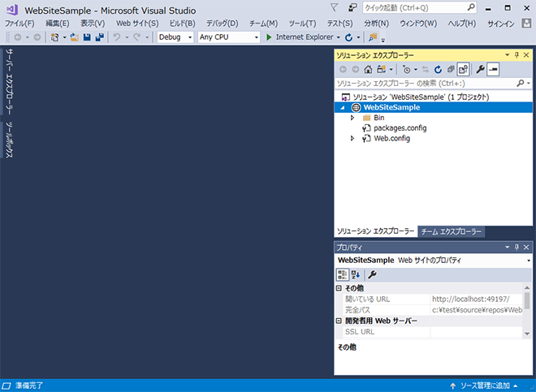Open the デバッグ(D) menu
The image size is (536, 392).
click(223, 24)
